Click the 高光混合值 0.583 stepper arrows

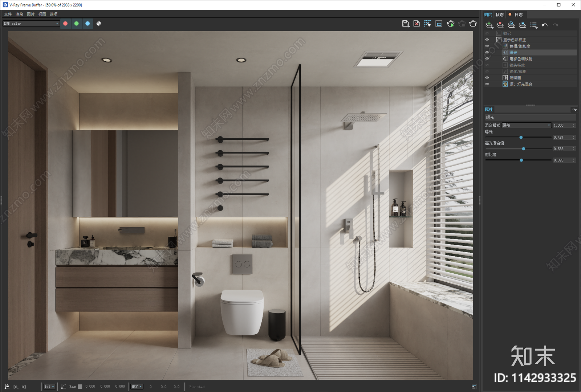coord(574,149)
